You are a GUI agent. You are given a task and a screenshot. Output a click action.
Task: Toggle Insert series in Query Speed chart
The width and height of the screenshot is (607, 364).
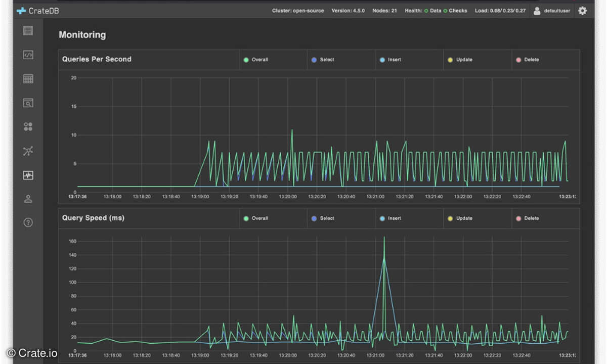[391, 218]
